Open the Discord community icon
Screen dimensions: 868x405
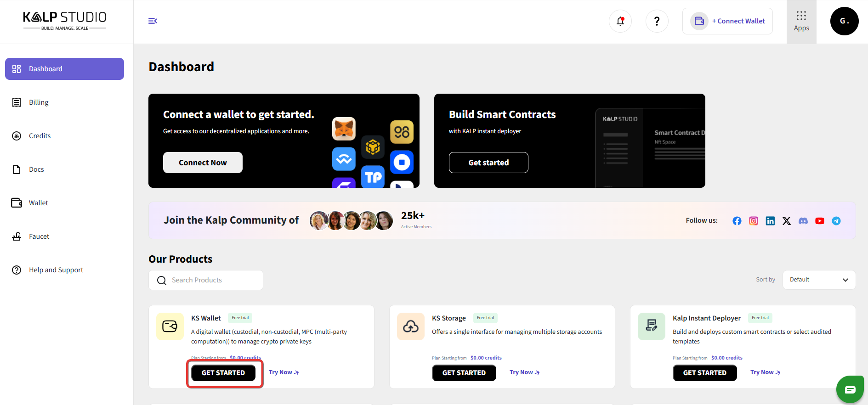coord(803,221)
